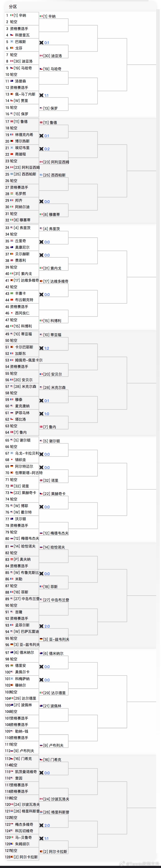Screen dimensions: 161x868
Task: Open player 毛罗然 in row 28
Action: tap(20, 194)
